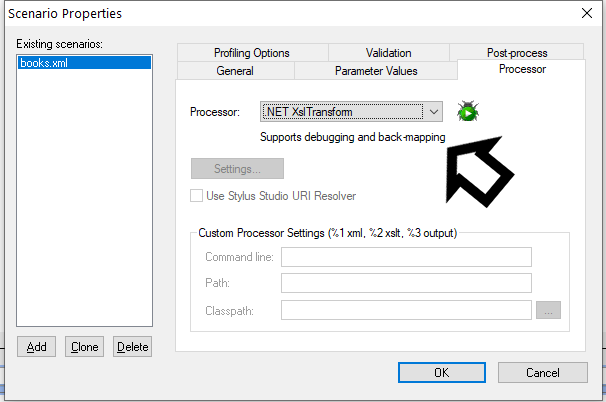The width and height of the screenshot is (606, 402).
Task: Click the Processor tab
Action: (521, 70)
